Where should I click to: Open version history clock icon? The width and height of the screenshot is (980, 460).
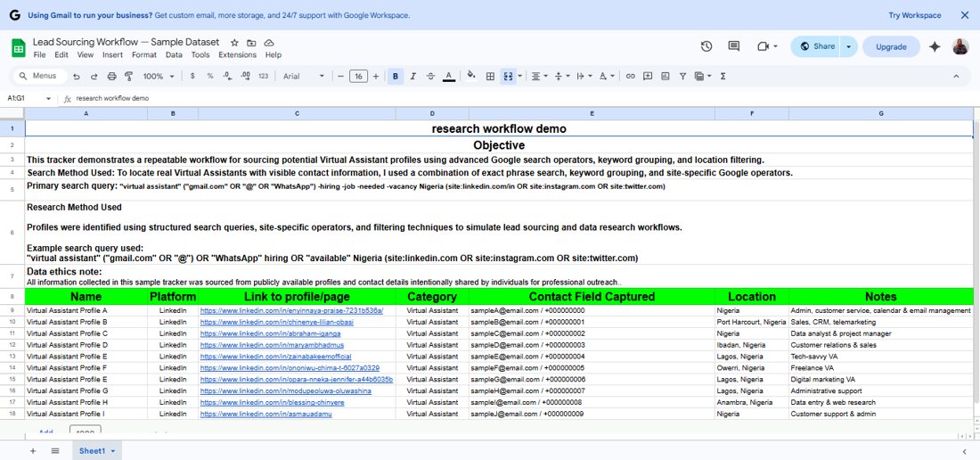coord(706,46)
